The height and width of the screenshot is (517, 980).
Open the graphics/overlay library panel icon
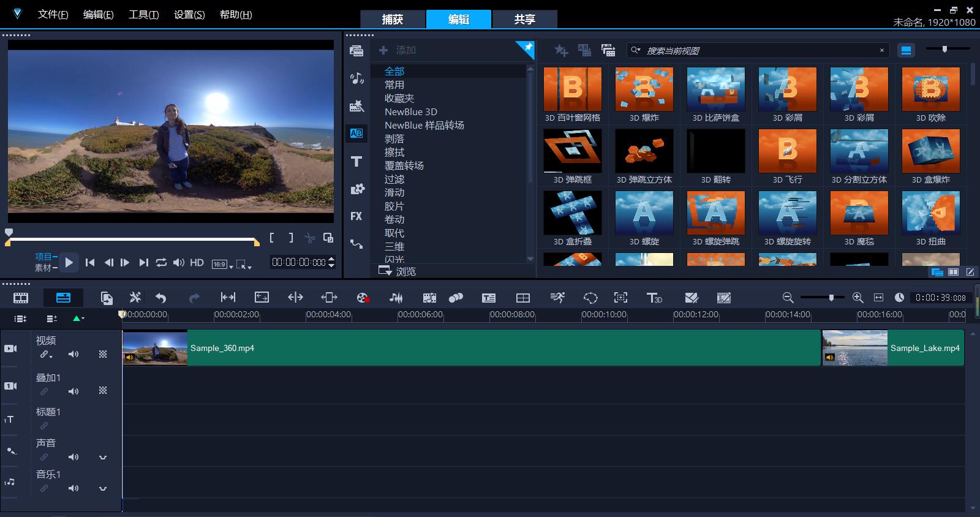pos(356,189)
